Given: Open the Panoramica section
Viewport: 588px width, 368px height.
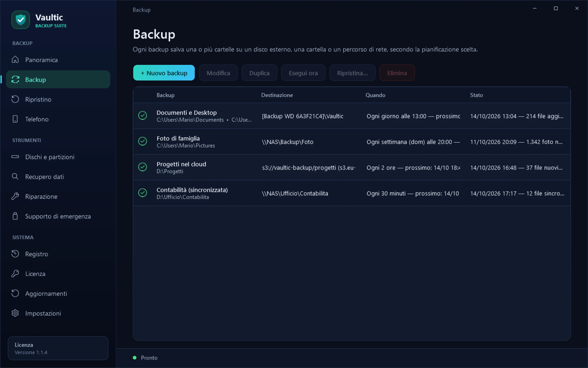Looking at the screenshot, I should point(58,60).
